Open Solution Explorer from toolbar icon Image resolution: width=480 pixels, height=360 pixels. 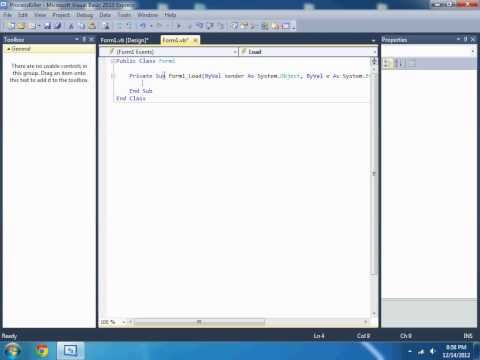point(235,26)
